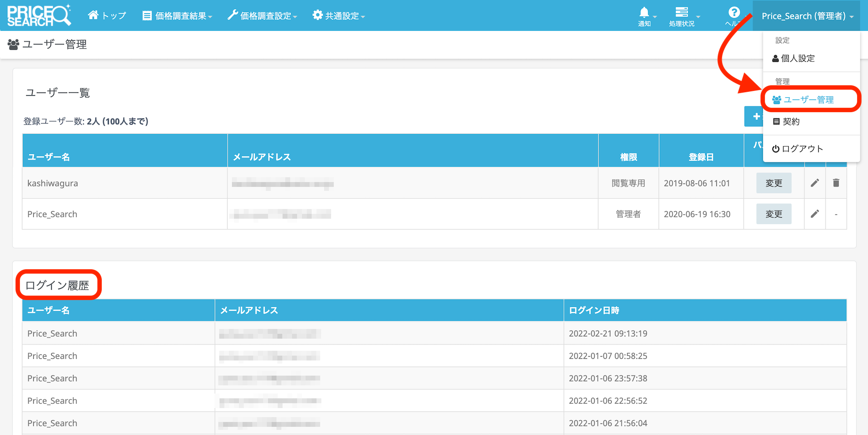
Task: Click pencil edit icon for Price_Search user
Action: click(815, 214)
